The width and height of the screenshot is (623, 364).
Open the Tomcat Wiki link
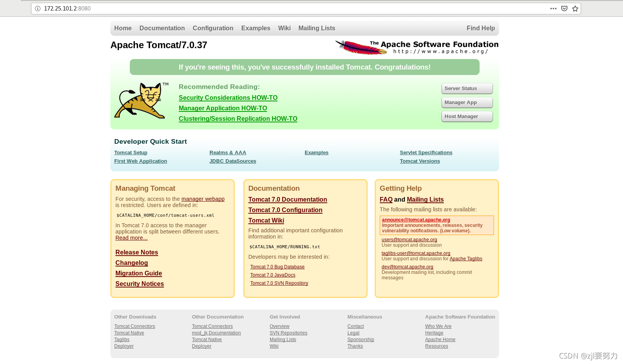click(x=266, y=221)
